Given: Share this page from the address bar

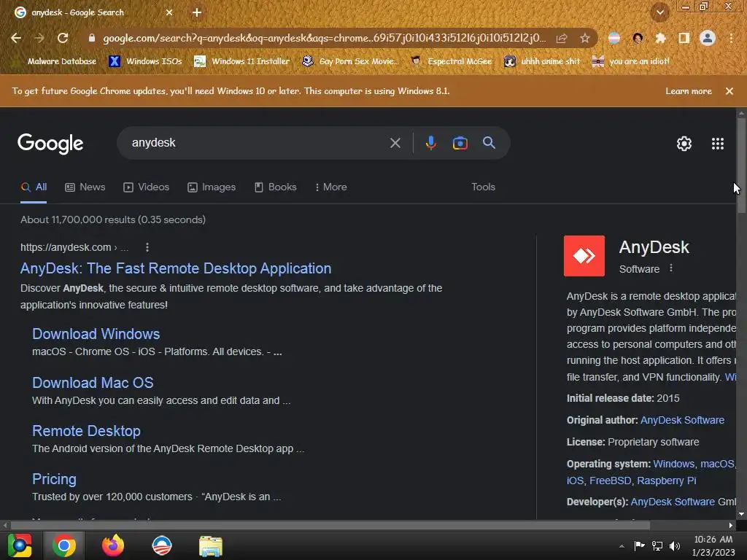Looking at the screenshot, I should [x=562, y=38].
